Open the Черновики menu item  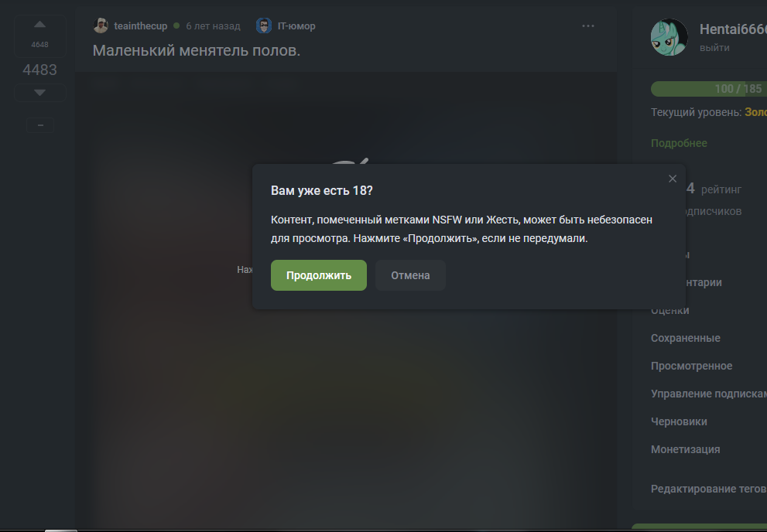pyautogui.click(x=679, y=421)
